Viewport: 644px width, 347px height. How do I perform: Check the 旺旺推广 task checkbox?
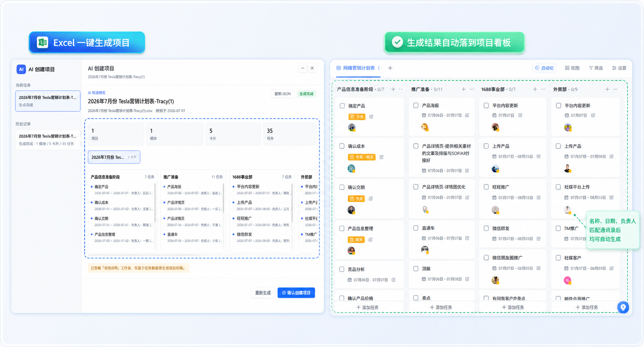point(486,187)
